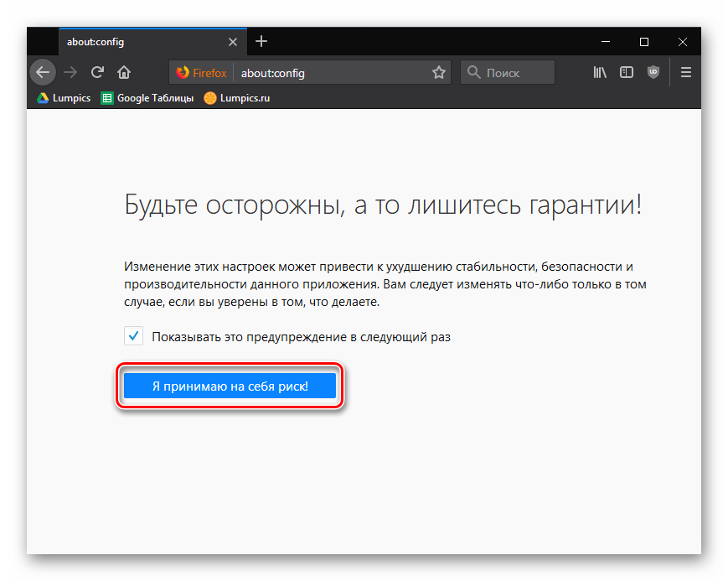Open the Lumpics bookmark with Drive icon
This screenshot has height=581, width=728.
tap(64, 98)
